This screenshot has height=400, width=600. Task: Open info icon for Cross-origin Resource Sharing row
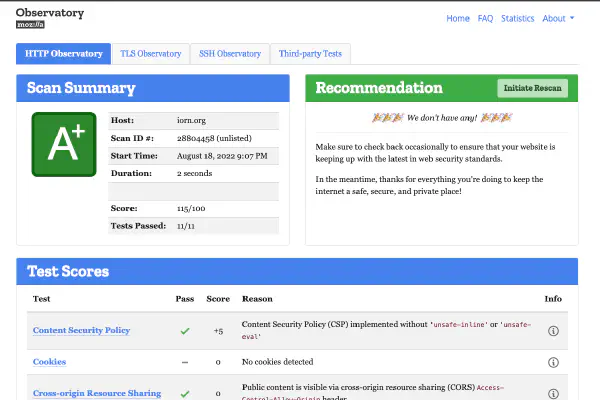point(553,393)
